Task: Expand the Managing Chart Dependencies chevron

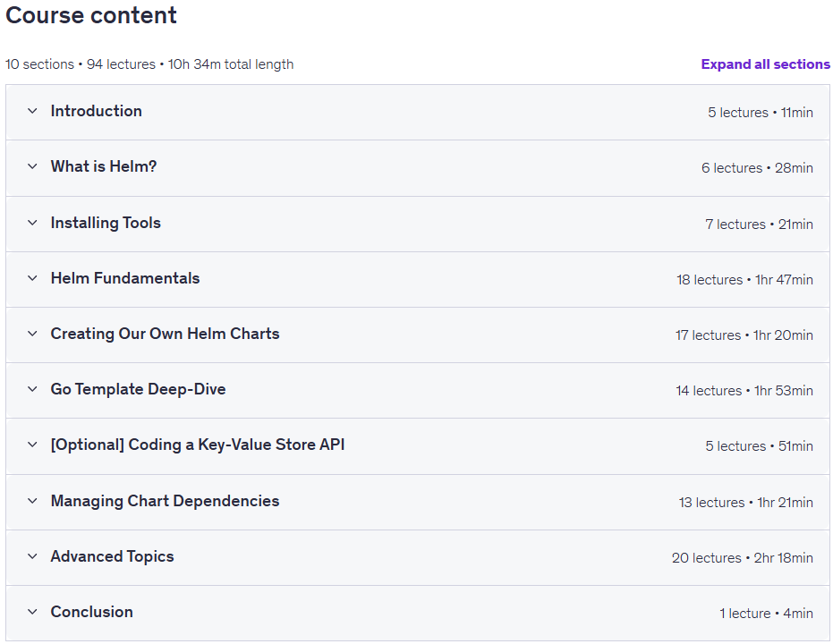Action: (32, 501)
